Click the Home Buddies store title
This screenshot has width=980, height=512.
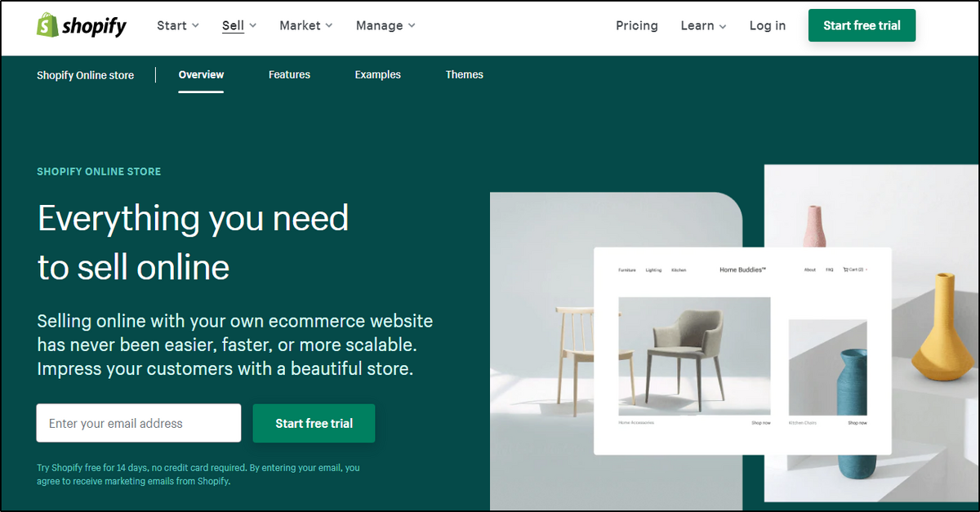tap(742, 269)
